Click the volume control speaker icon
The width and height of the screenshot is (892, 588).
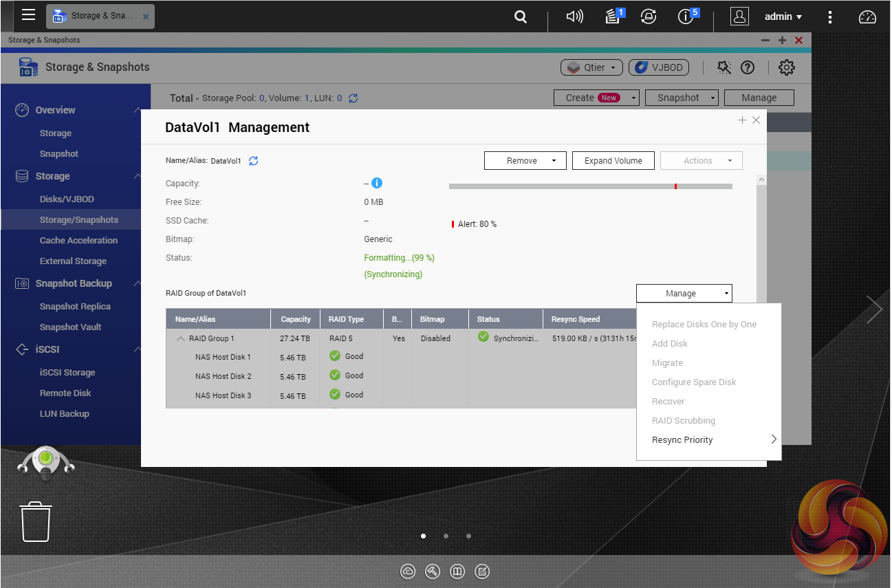pyautogui.click(x=574, y=17)
